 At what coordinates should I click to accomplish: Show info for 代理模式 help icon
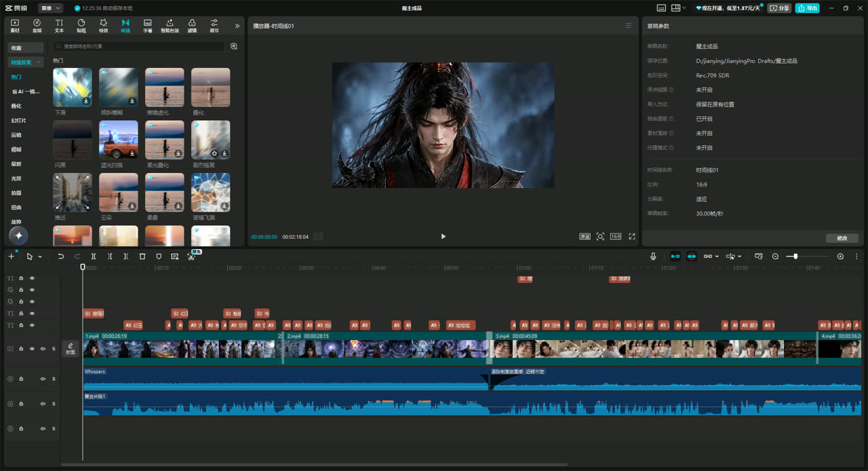click(671, 147)
